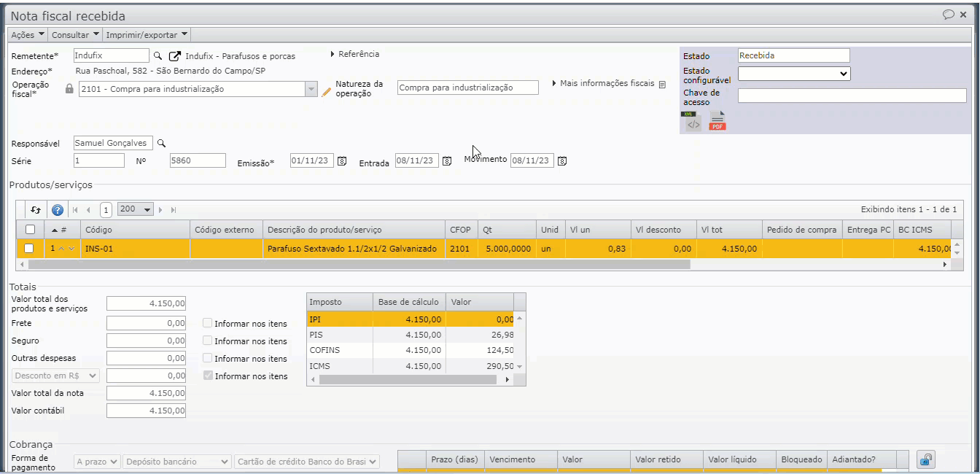This screenshot has width=980, height=474.
Task: Click the padlock icon in Cobrança section
Action: pyautogui.click(x=925, y=459)
